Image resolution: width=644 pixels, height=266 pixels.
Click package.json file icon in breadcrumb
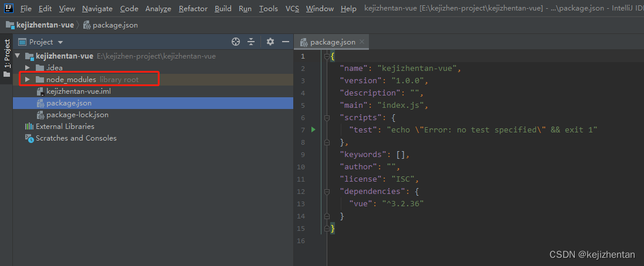pyautogui.click(x=87, y=25)
